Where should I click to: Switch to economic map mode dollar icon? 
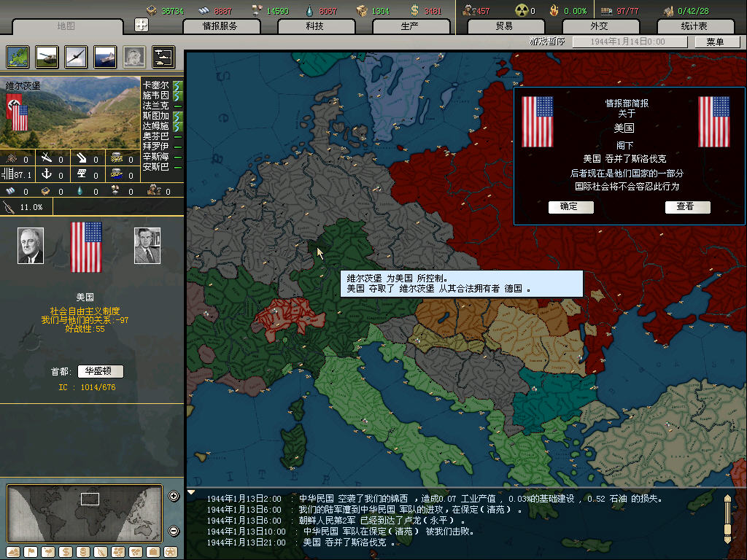click(65, 552)
